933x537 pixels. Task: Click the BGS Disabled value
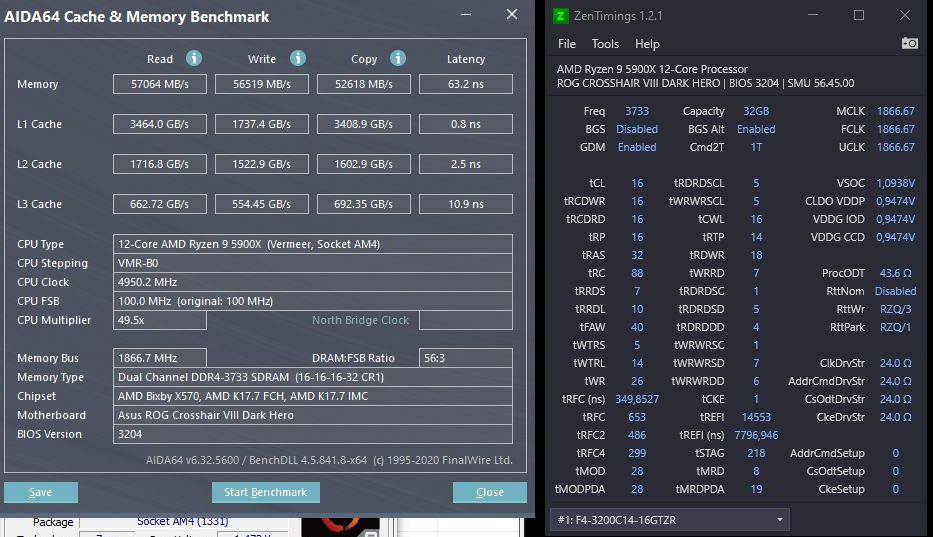637,129
